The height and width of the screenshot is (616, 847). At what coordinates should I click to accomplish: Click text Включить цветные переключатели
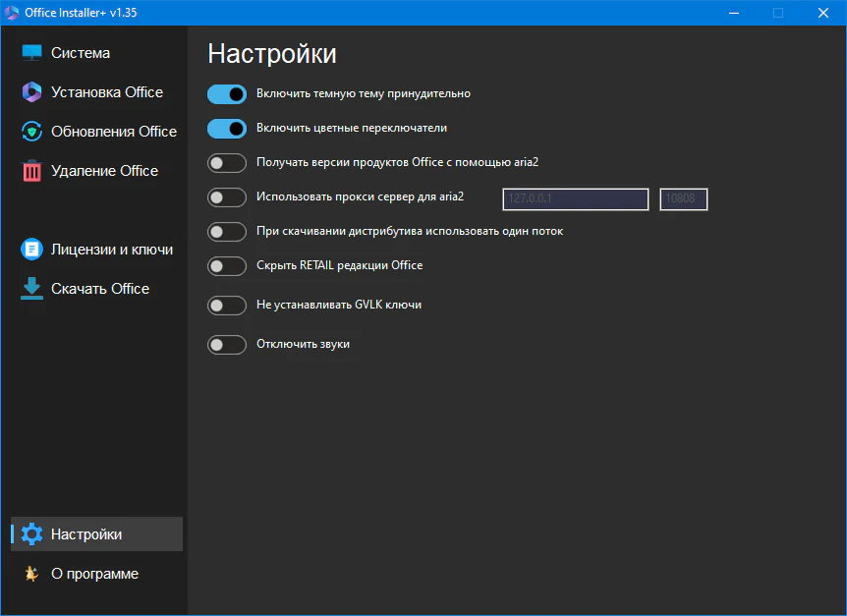coord(352,128)
